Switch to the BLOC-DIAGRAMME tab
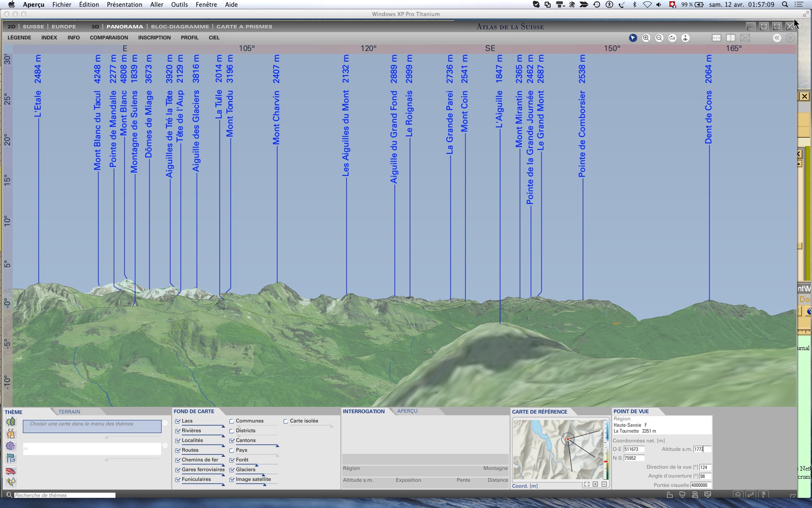 click(x=180, y=27)
